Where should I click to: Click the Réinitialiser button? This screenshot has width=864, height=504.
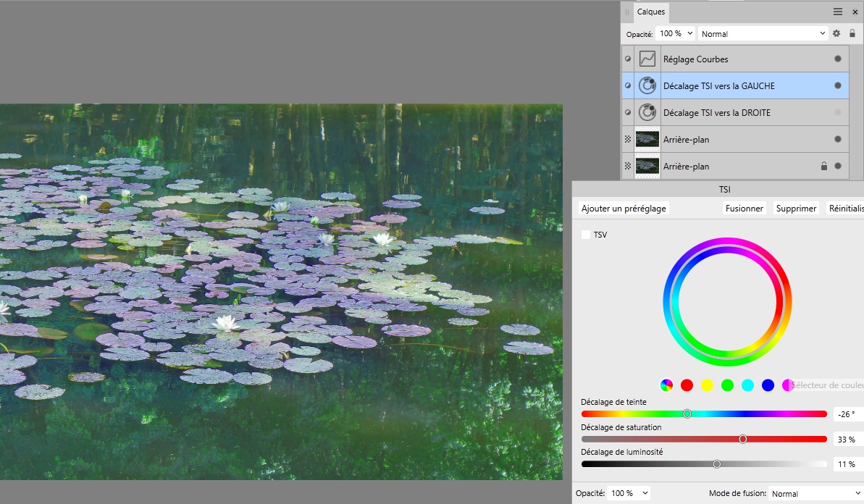[845, 209]
